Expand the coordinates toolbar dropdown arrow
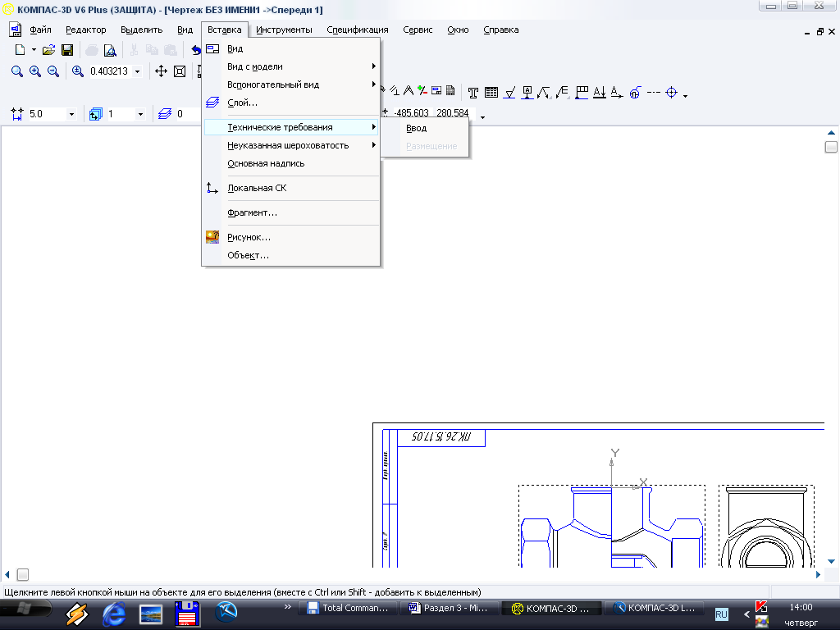This screenshot has width=840, height=630. [x=482, y=117]
